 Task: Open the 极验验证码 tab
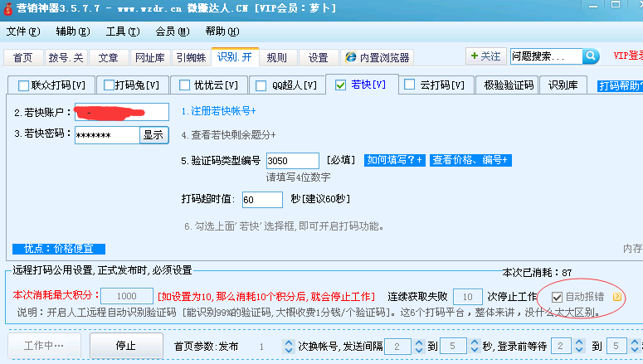[509, 85]
